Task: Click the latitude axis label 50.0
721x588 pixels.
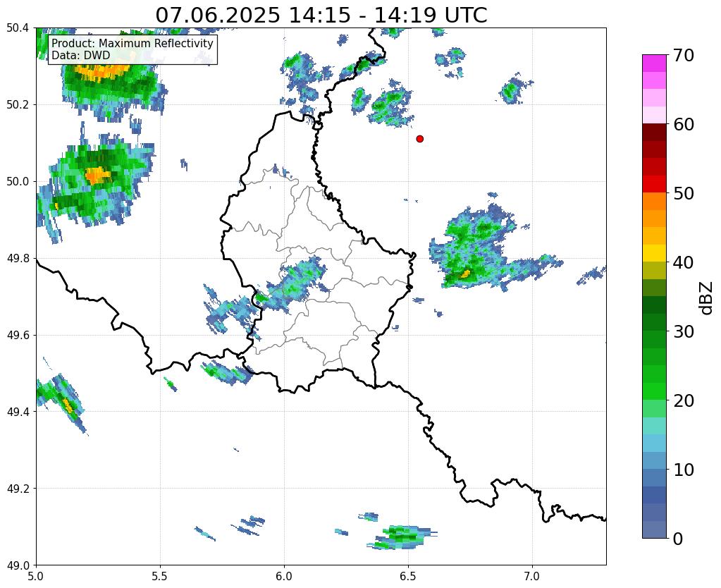Action: (18, 181)
